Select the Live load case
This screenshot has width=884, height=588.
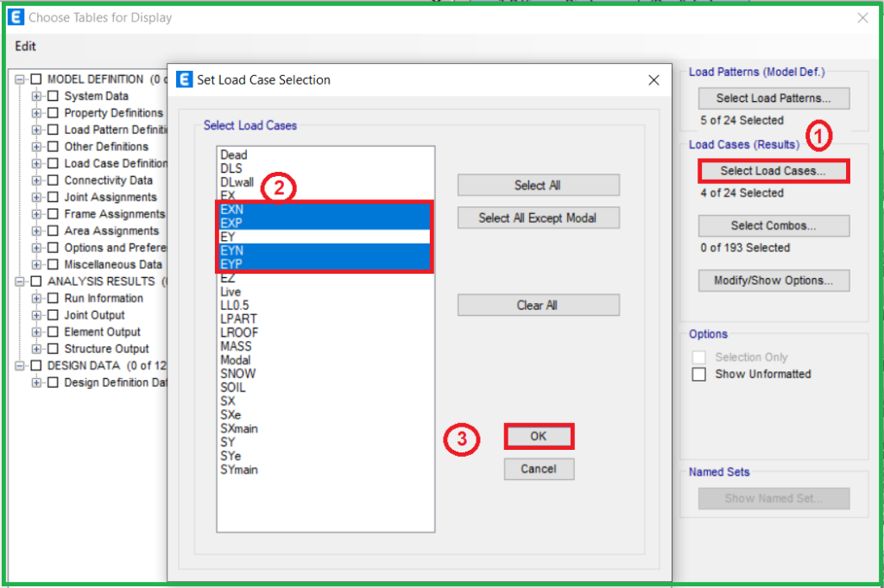(x=325, y=292)
